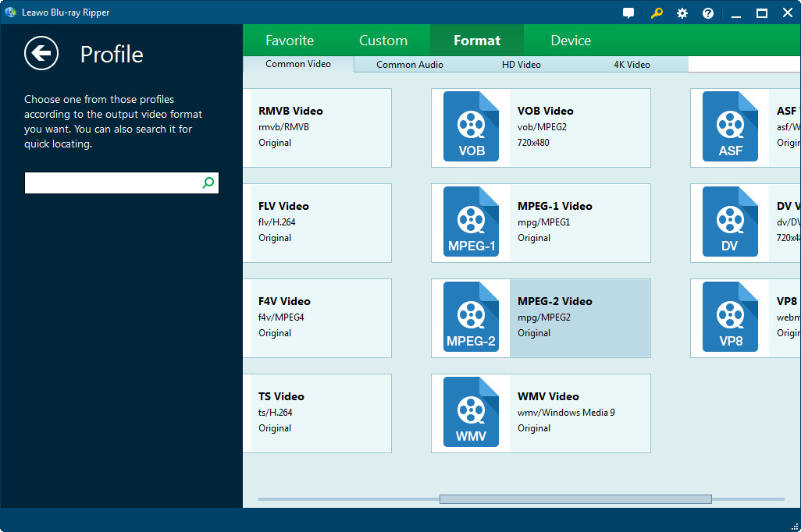
Task: Open settings via the gear icon
Action: coord(682,13)
